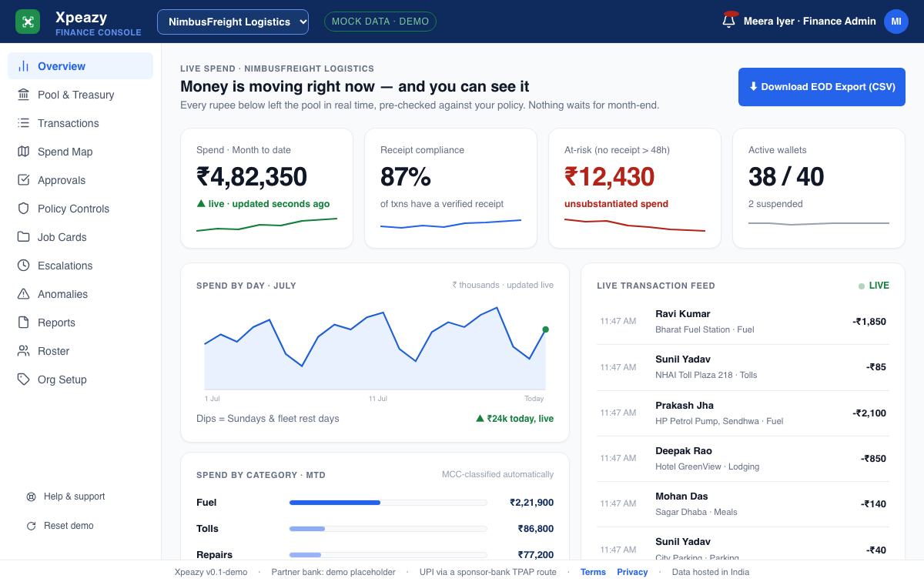Click the Overview bar chart icon

click(x=24, y=66)
